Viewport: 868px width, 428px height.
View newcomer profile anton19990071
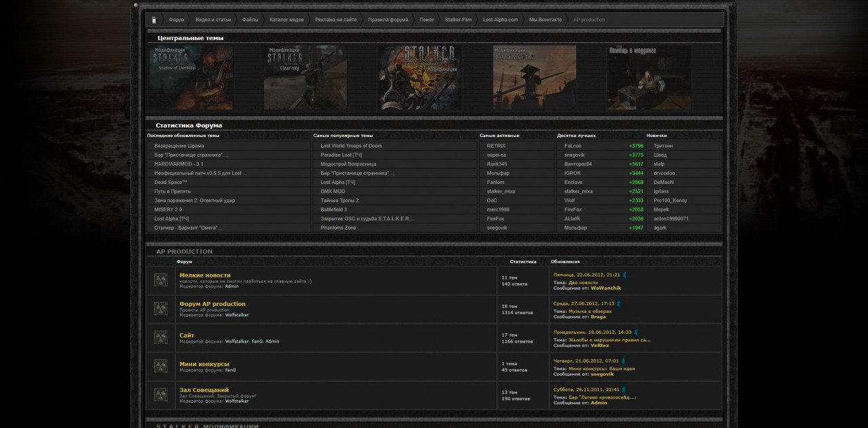coord(671,218)
